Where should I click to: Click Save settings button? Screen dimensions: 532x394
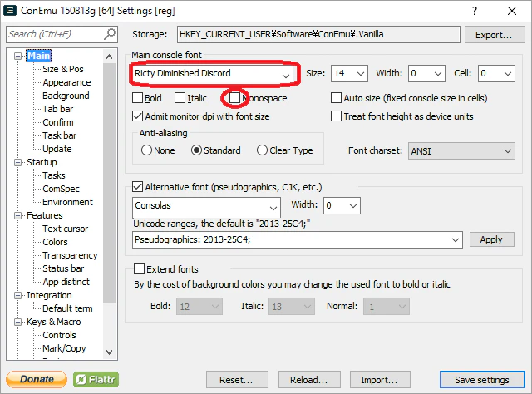coord(482,379)
